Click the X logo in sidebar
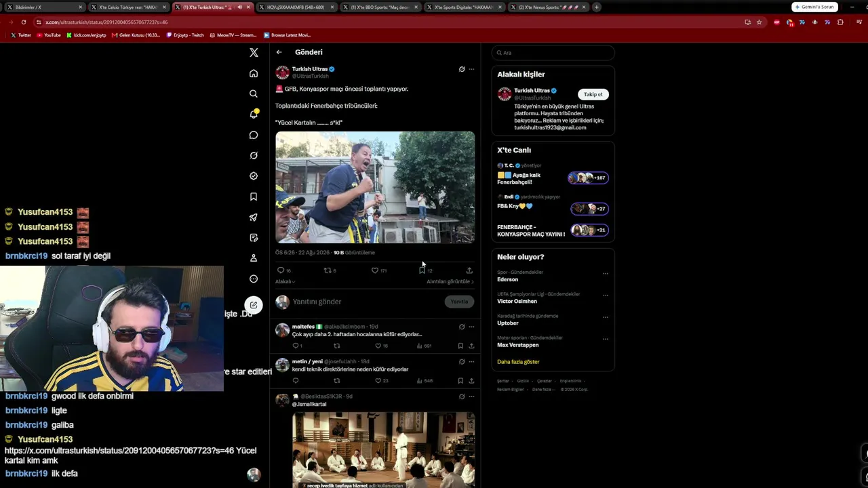Viewport: 868px width, 488px height. 254,52
